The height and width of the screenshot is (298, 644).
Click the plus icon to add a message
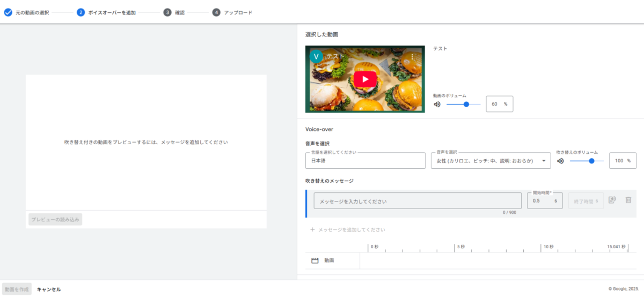[x=312, y=230]
